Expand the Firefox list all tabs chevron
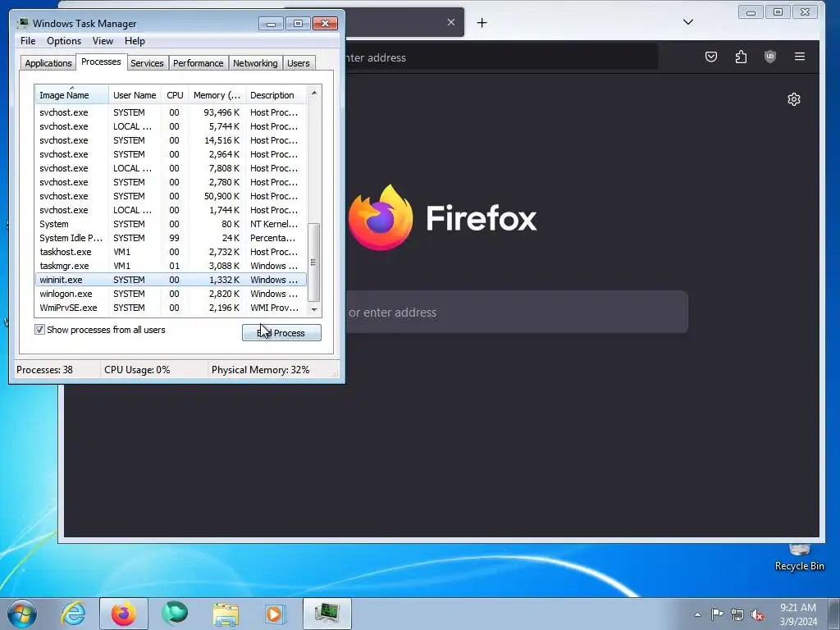This screenshot has width=840, height=630. click(x=688, y=22)
